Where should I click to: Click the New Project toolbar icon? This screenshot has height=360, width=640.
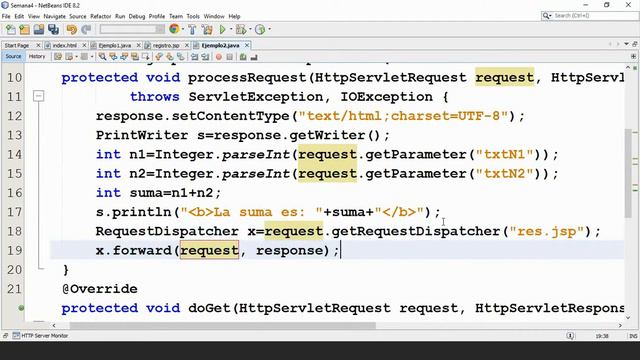[x=24, y=29]
